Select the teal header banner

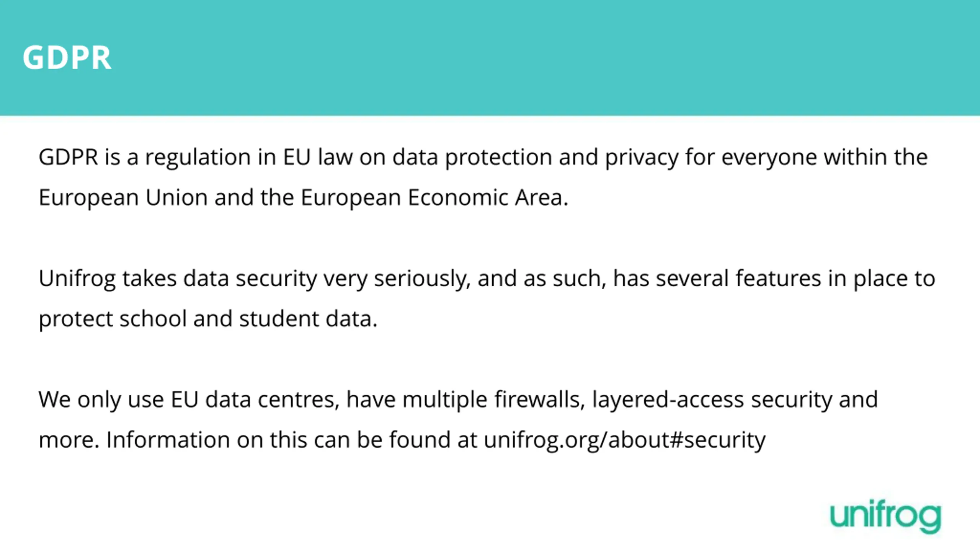point(490,57)
